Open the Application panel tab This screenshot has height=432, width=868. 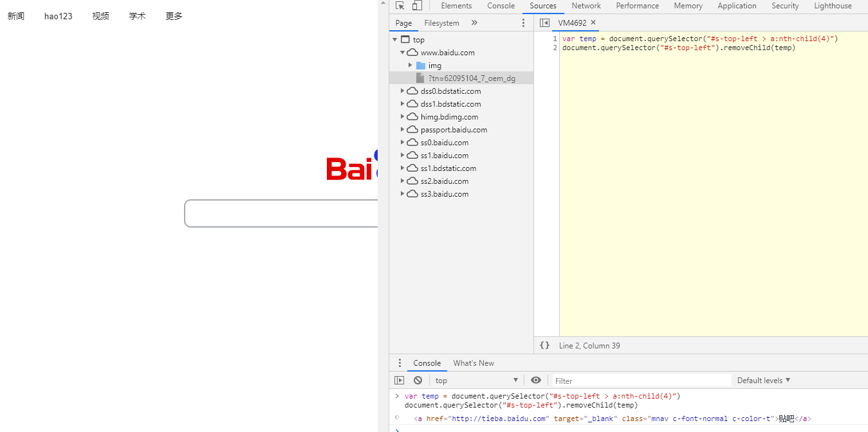coord(737,6)
